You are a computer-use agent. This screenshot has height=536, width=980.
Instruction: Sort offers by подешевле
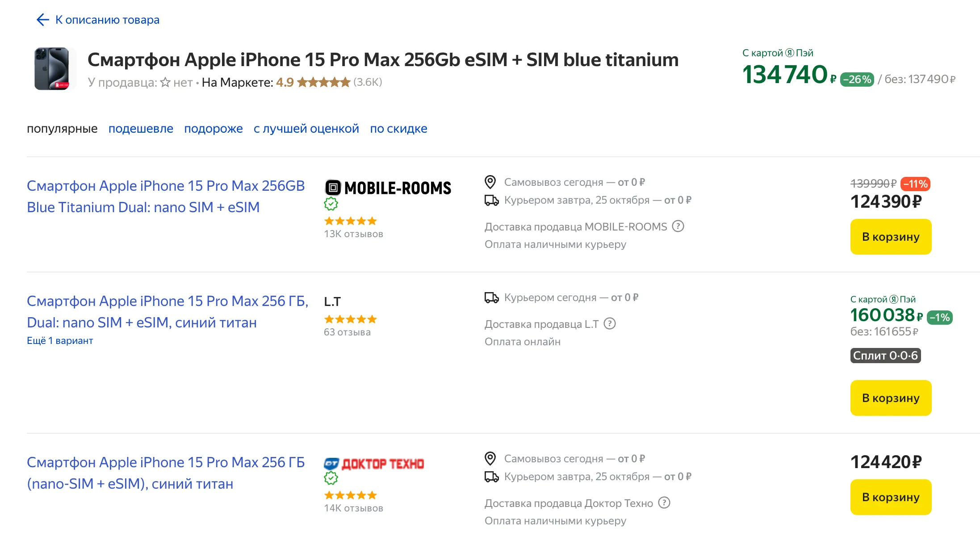pyautogui.click(x=141, y=129)
